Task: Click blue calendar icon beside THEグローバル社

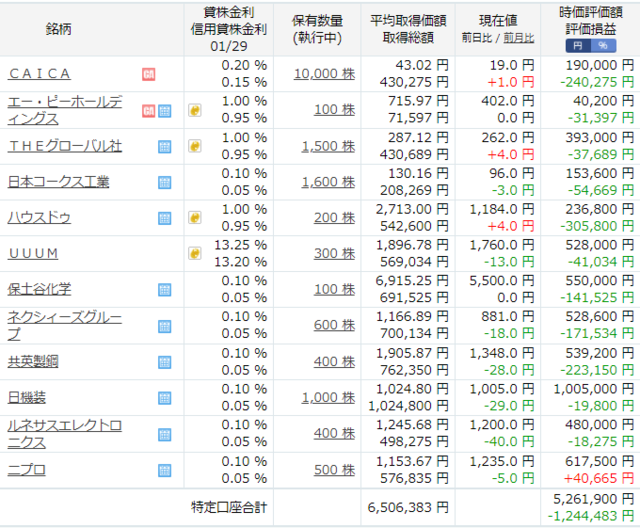Action: (x=164, y=147)
